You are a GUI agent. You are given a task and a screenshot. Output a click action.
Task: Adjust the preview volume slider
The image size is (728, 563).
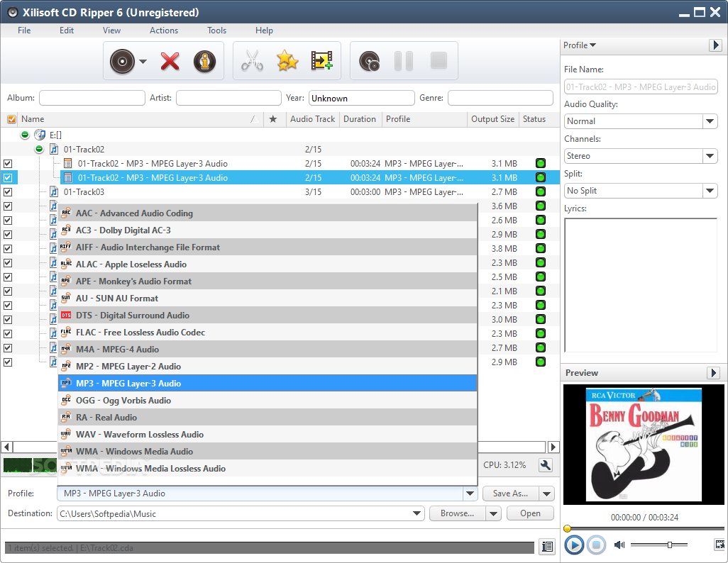click(x=670, y=545)
